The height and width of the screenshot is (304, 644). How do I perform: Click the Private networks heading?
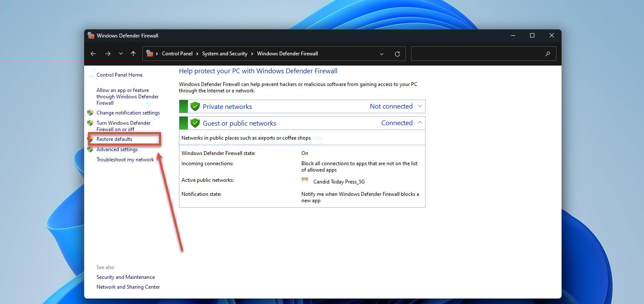227,107
